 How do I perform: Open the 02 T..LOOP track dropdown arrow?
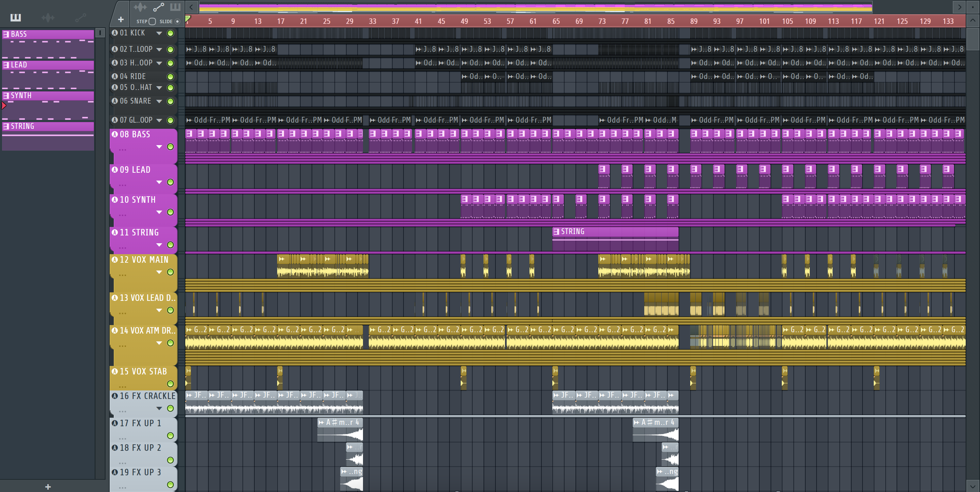coord(159,49)
